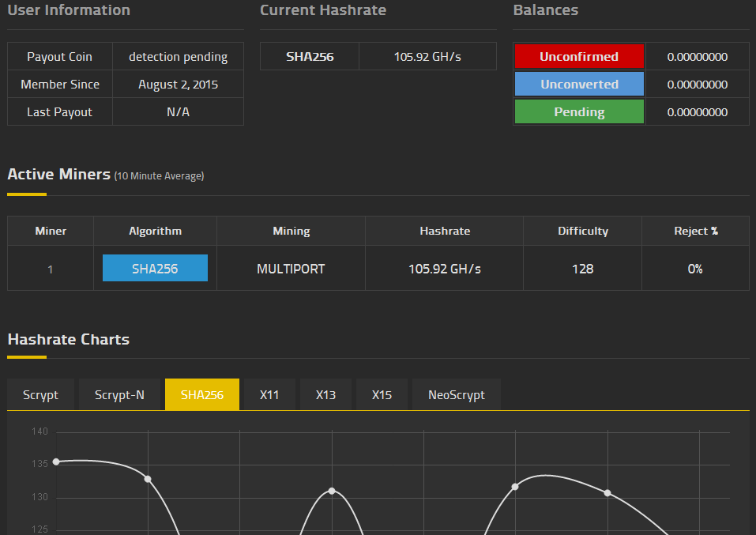Click the '(10 Minute Average)' note

pyautogui.click(x=159, y=176)
